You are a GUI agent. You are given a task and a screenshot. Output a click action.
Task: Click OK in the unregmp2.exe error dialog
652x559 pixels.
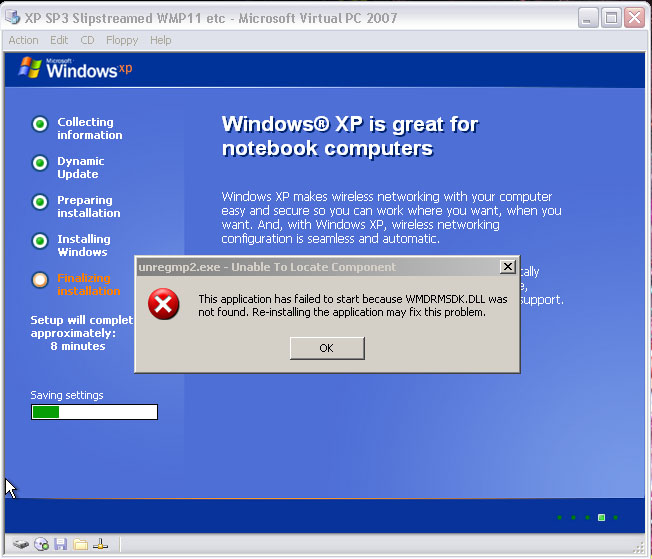pyautogui.click(x=327, y=348)
